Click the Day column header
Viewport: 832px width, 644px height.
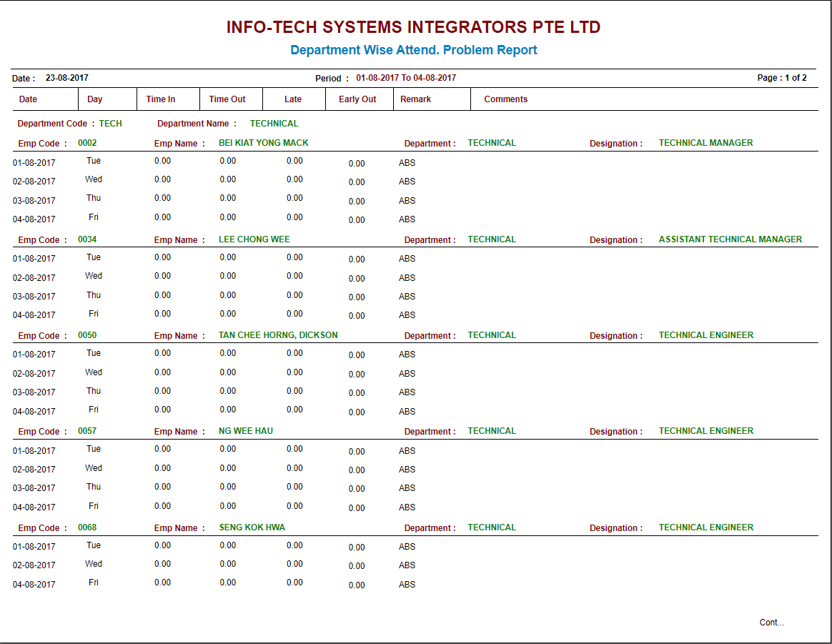[x=95, y=99]
